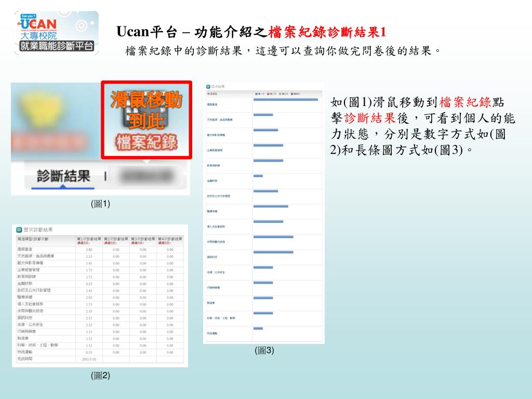Click the 第2次診斷結果 column header
Viewport: 532px width, 399px height.
(x=116, y=241)
